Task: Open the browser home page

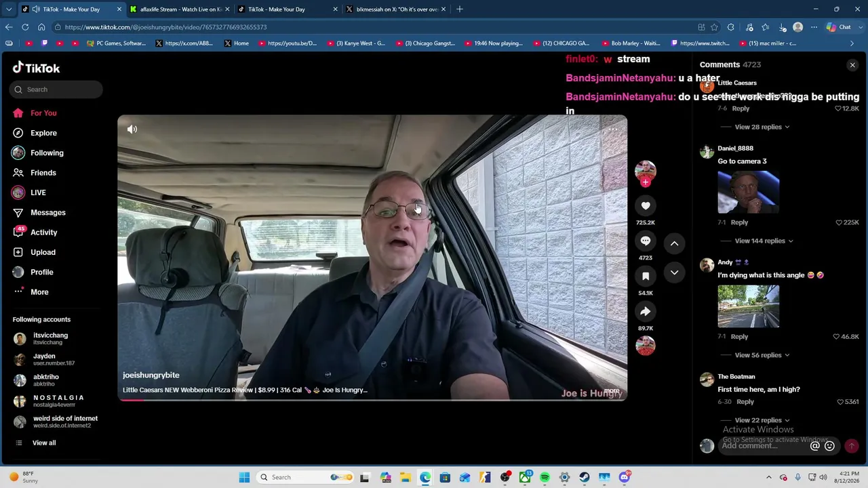Action: coord(41,27)
